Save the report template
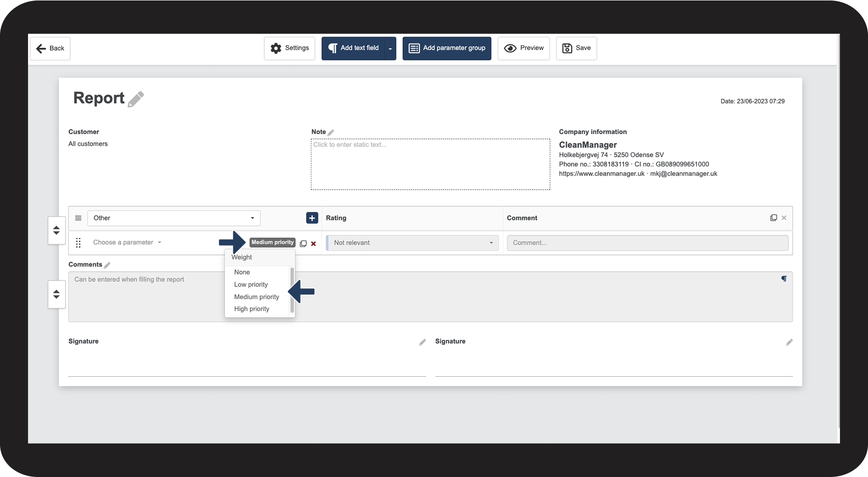Screen dimensions: 868x477 (576, 48)
